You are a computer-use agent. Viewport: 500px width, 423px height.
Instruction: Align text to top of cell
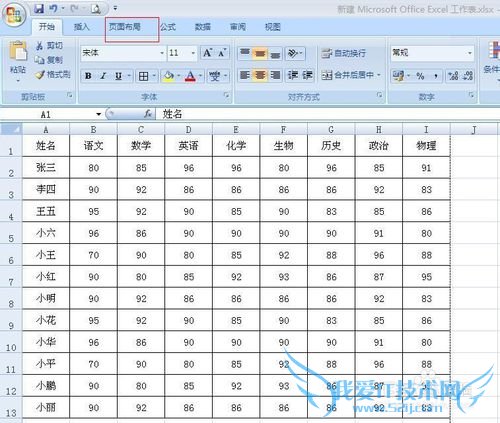coord(245,53)
